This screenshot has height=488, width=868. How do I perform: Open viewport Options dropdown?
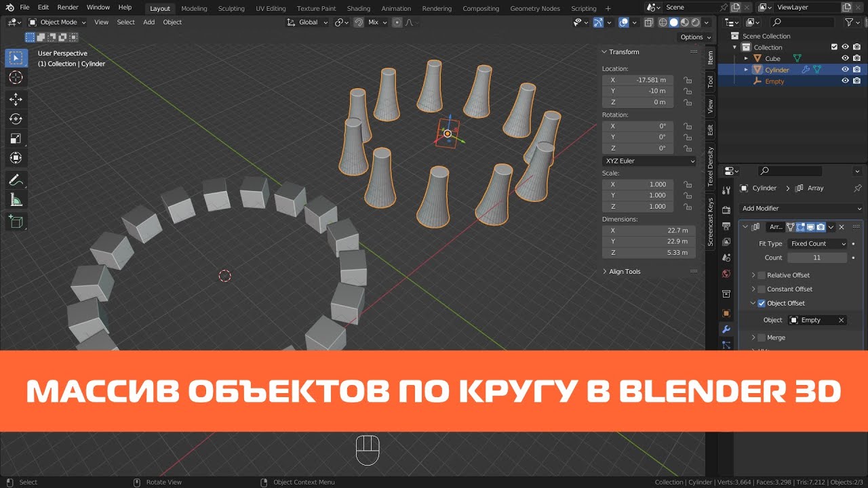(695, 37)
